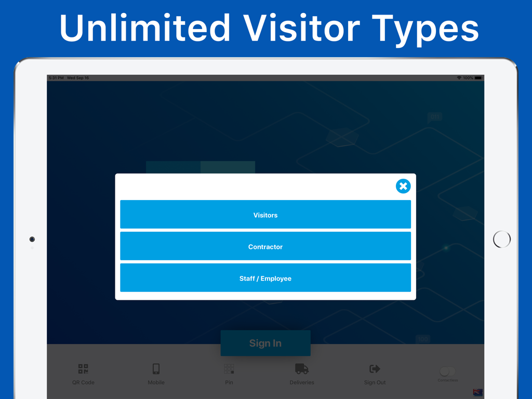Tap the Sign Out exit icon

pos(374,369)
